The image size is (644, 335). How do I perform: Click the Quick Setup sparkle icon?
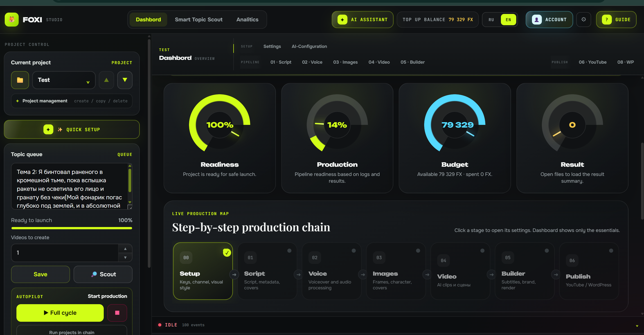coord(48,130)
